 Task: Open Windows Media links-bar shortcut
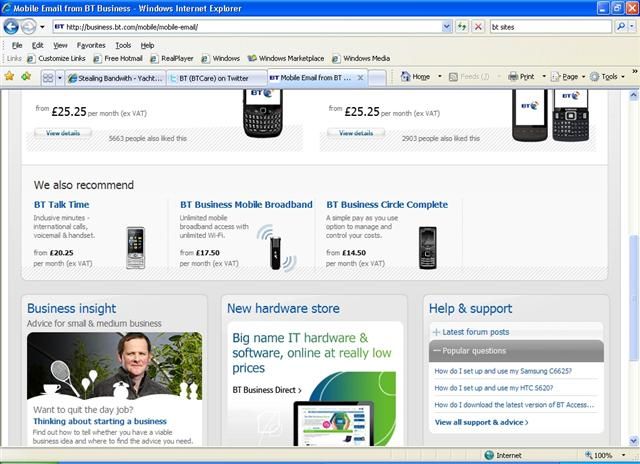pos(361,58)
